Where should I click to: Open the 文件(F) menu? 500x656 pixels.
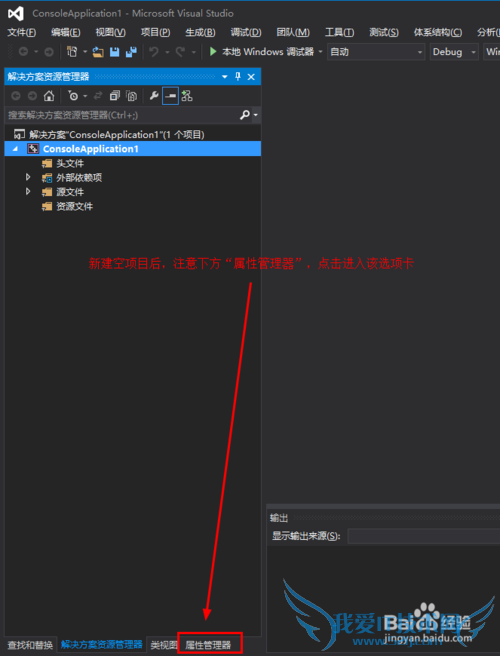pyautogui.click(x=22, y=33)
